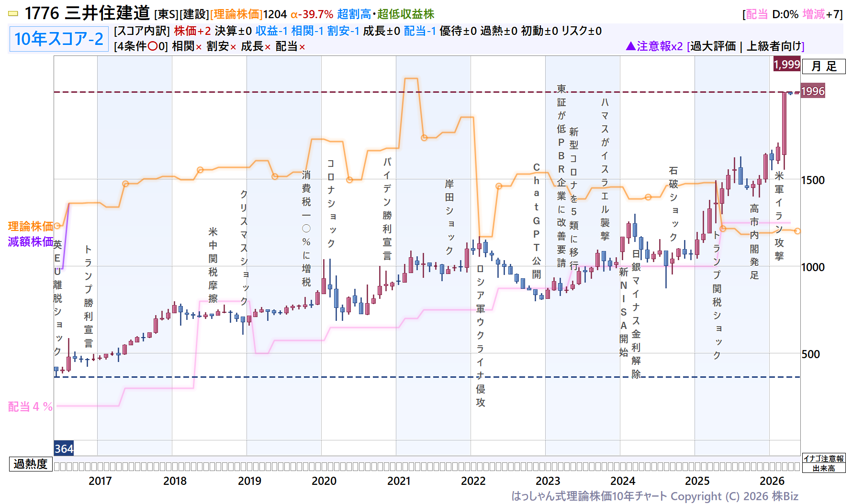Screen dimensions: 852x504
Task: Click the 1996 current price marker
Action: pyautogui.click(x=813, y=91)
